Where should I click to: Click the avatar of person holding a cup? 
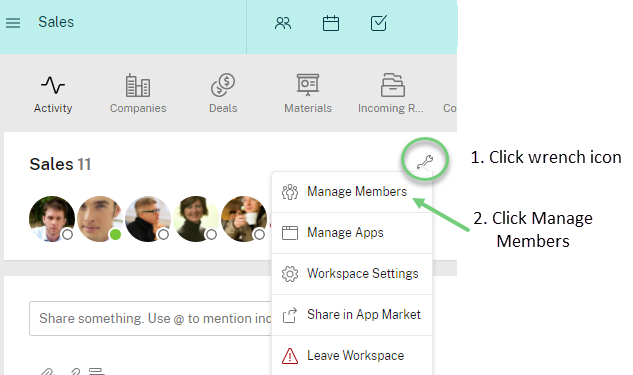[x=244, y=219]
